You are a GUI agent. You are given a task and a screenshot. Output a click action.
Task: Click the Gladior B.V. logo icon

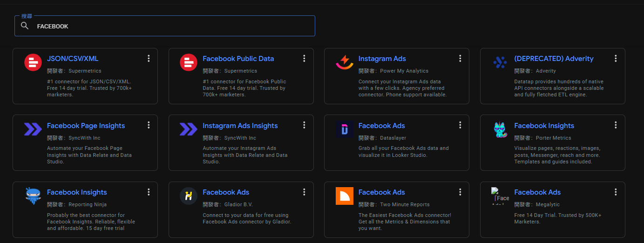(x=189, y=196)
